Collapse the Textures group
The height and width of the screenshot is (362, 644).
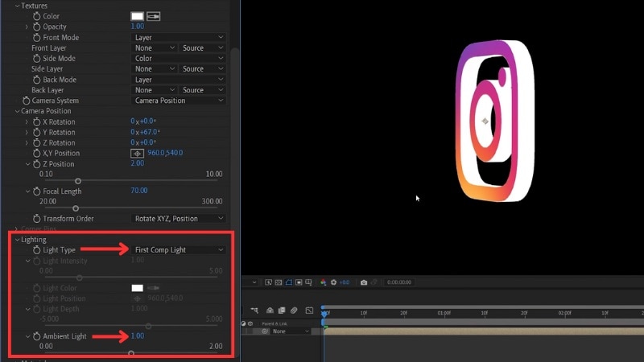[x=17, y=6]
